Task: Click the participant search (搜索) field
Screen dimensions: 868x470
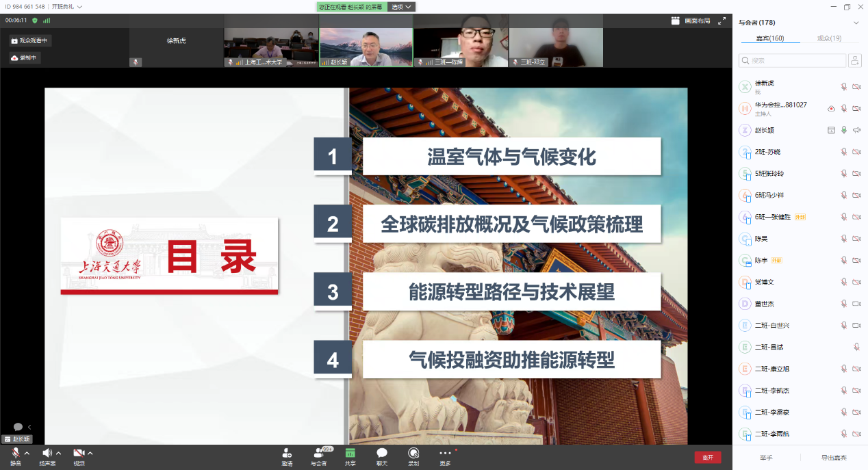Action: [793, 61]
